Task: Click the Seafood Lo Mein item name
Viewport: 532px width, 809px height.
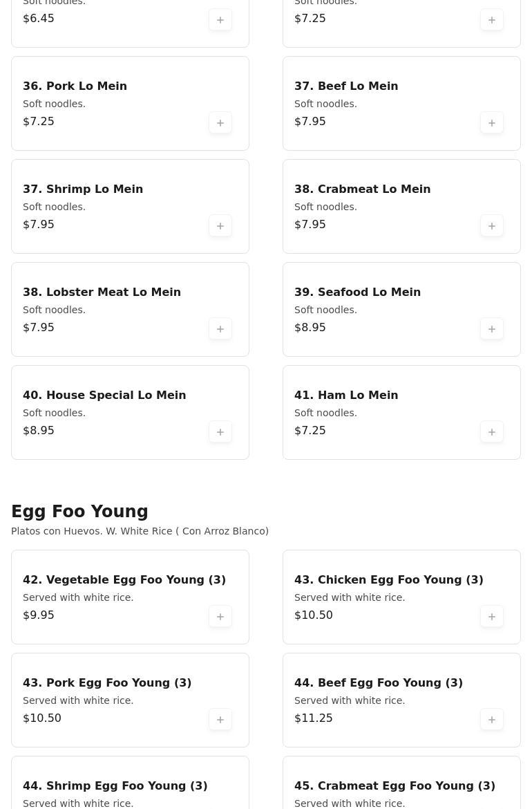Action: pyautogui.click(x=357, y=292)
